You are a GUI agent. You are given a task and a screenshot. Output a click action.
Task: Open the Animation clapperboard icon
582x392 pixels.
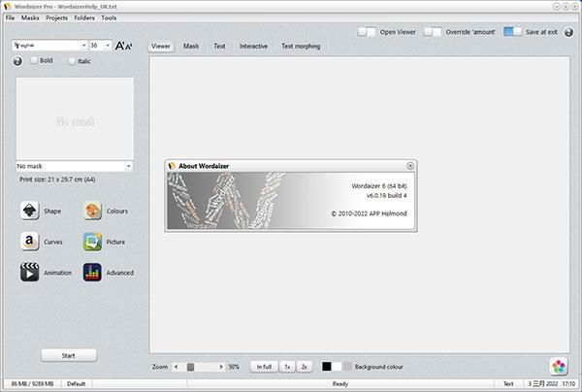pyautogui.click(x=29, y=272)
